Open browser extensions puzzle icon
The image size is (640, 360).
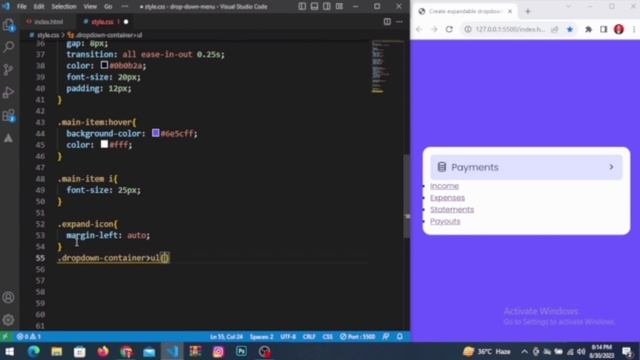click(x=588, y=29)
